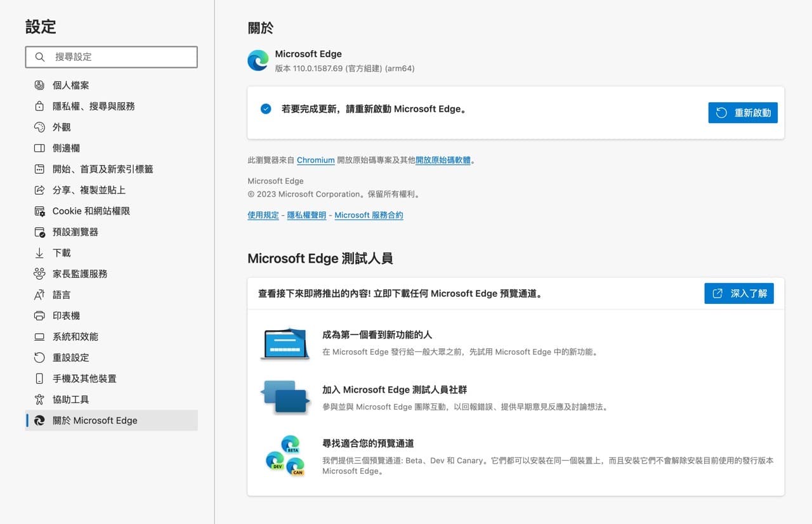Click the 重新啟動 restart button

pos(743,113)
